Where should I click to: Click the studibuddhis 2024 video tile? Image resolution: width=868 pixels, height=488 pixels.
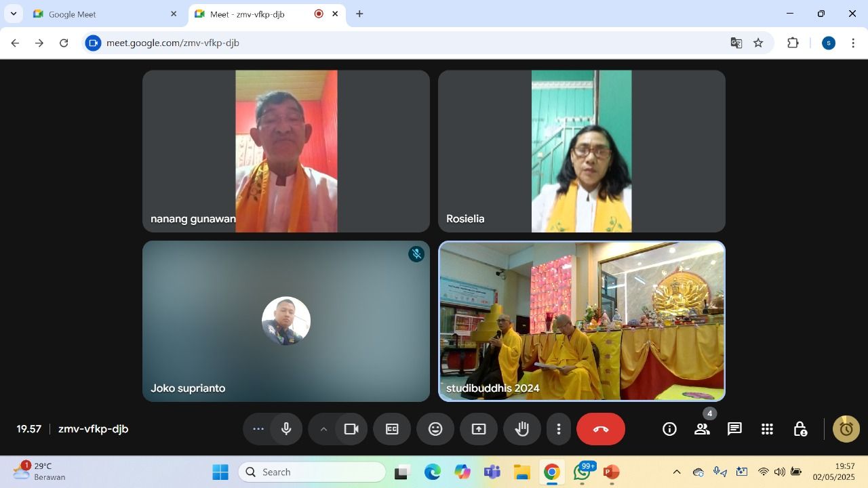pos(582,321)
